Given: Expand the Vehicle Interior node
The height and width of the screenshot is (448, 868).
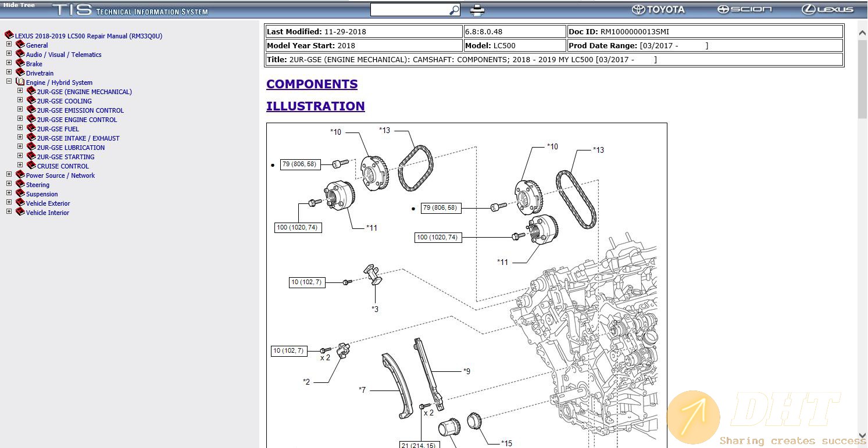Looking at the screenshot, I should tap(9, 212).
